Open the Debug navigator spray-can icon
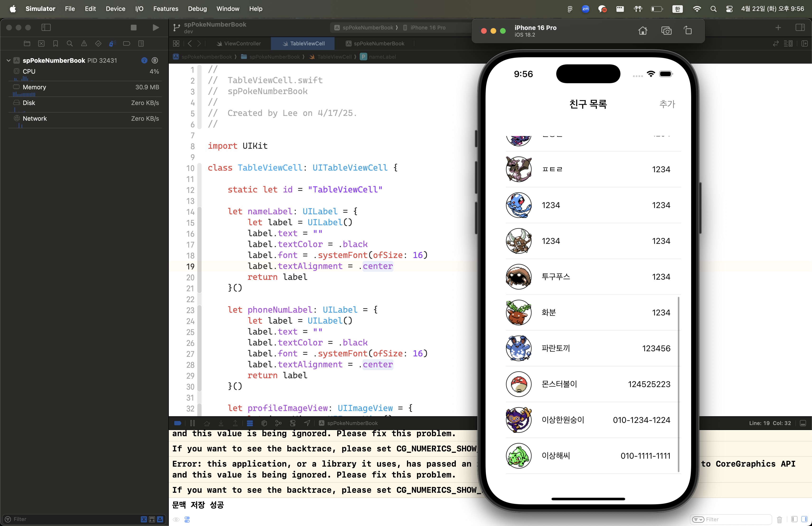Viewport: 812px width, 526px height. click(112, 43)
